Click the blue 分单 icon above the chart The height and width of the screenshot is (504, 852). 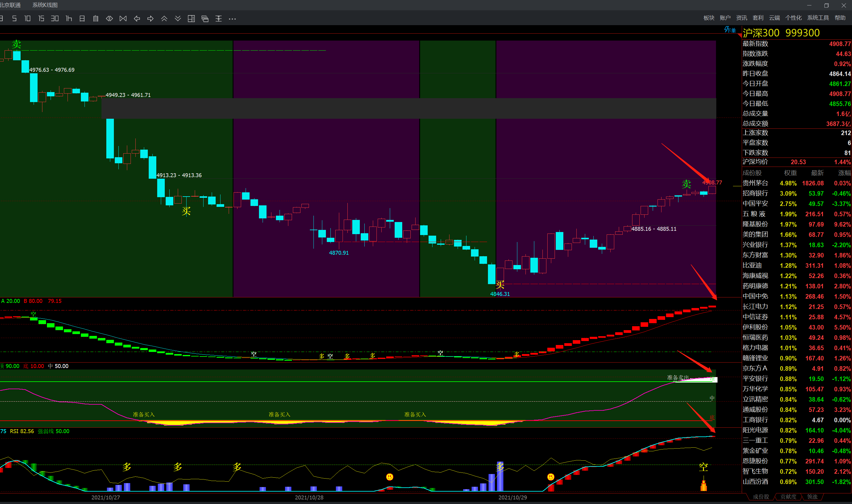coord(730,30)
